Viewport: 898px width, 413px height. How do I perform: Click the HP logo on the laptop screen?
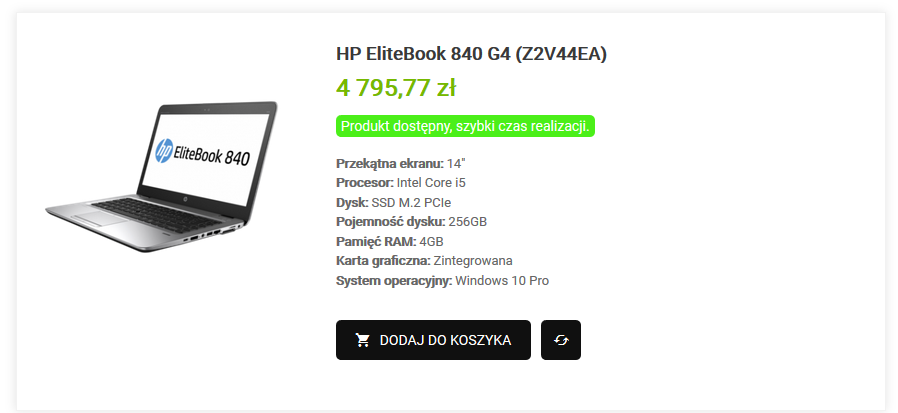(164, 150)
